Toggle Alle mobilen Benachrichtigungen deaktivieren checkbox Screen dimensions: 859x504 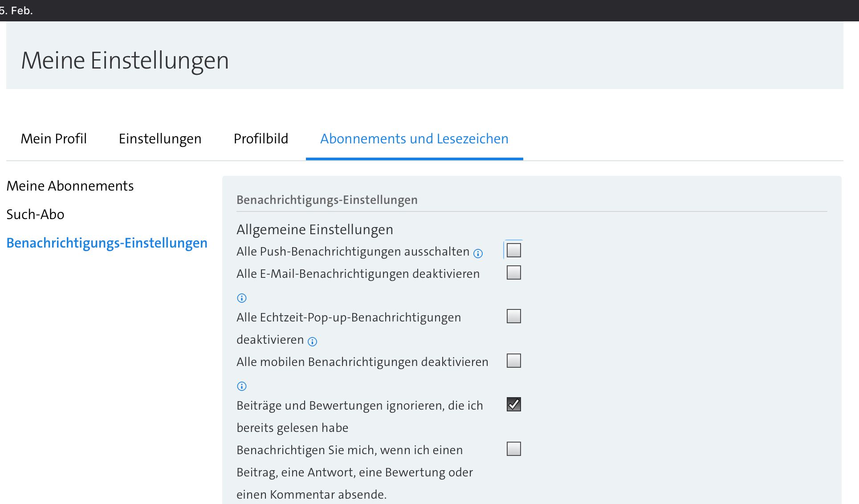click(x=513, y=361)
